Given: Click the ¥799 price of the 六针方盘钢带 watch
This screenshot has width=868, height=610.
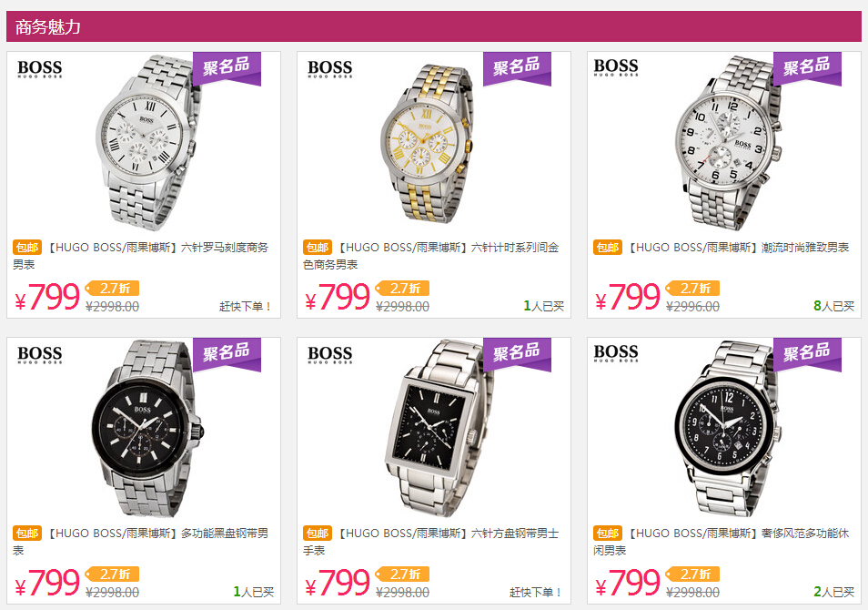Looking at the screenshot, I should 338,583.
